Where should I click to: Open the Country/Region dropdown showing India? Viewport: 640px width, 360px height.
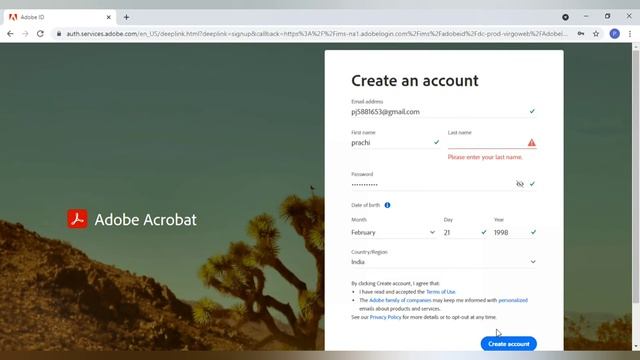pos(444,262)
